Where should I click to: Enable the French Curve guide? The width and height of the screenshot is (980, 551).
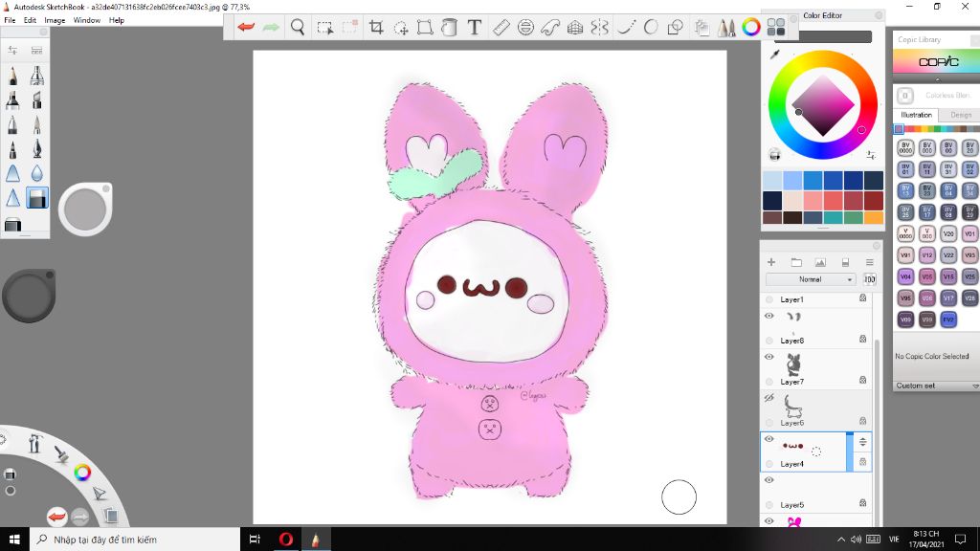(550, 27)
